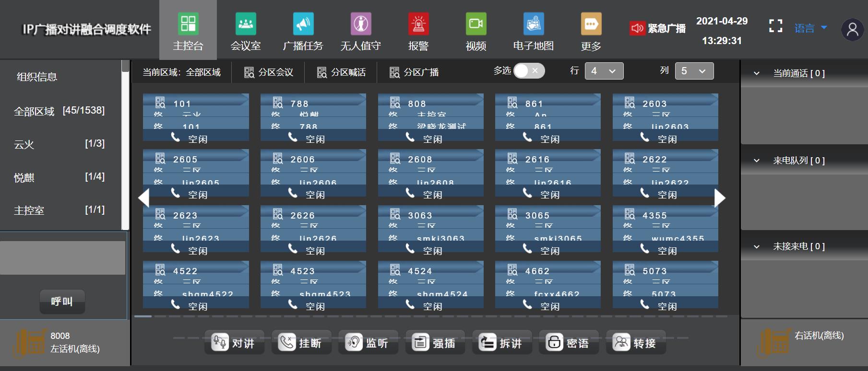This screenshot has width=868, height=371.
Task: Click the phone status icon on card 4662
Action: (x=527, y=304)
